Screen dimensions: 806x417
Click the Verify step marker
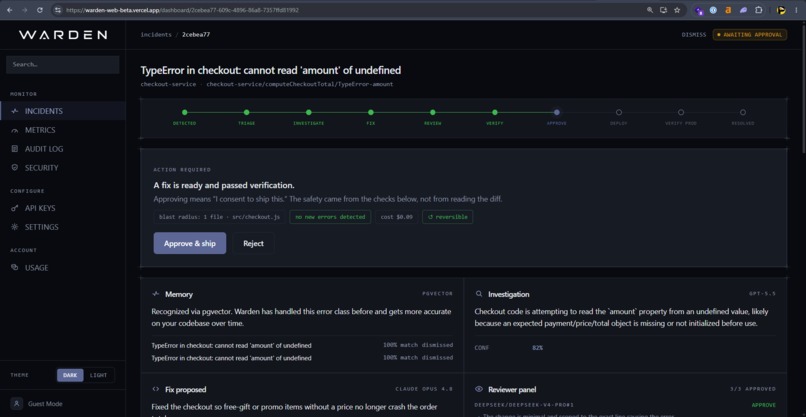pos(494,112)
